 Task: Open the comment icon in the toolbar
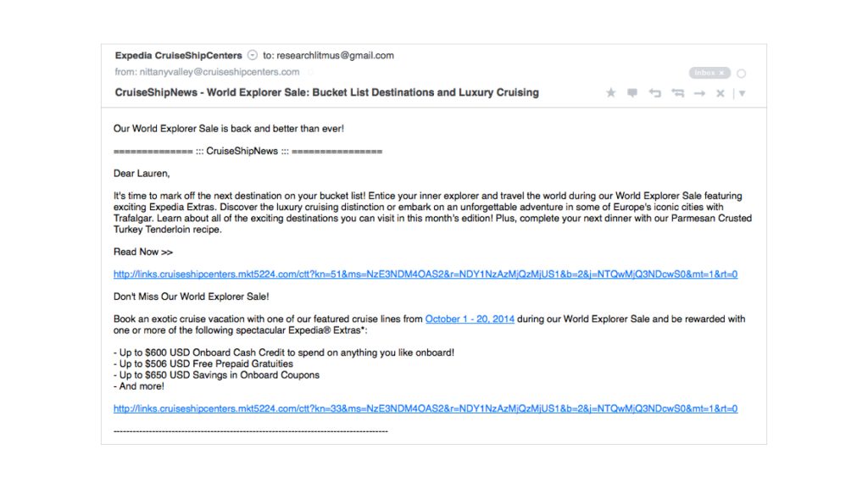pos(632,92)
